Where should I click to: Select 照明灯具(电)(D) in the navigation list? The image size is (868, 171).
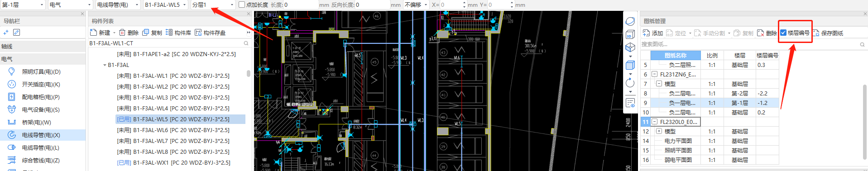(41, 71)
